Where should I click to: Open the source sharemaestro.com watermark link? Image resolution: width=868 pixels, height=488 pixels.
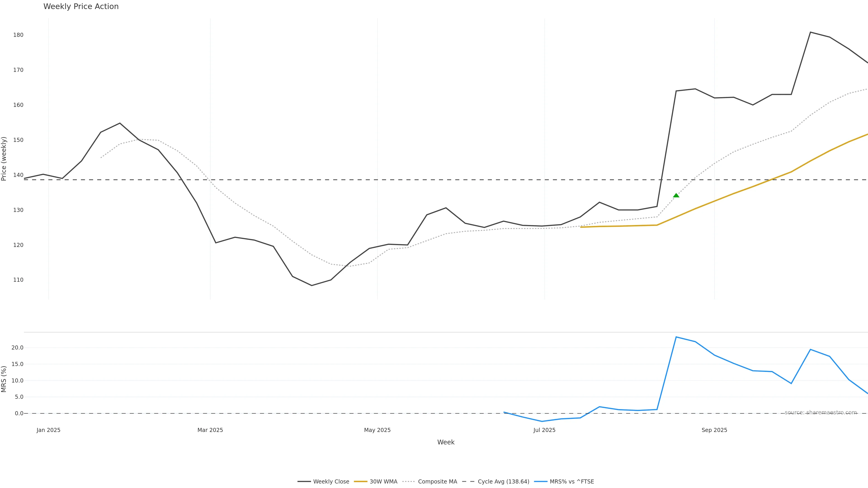pos(821,413)
